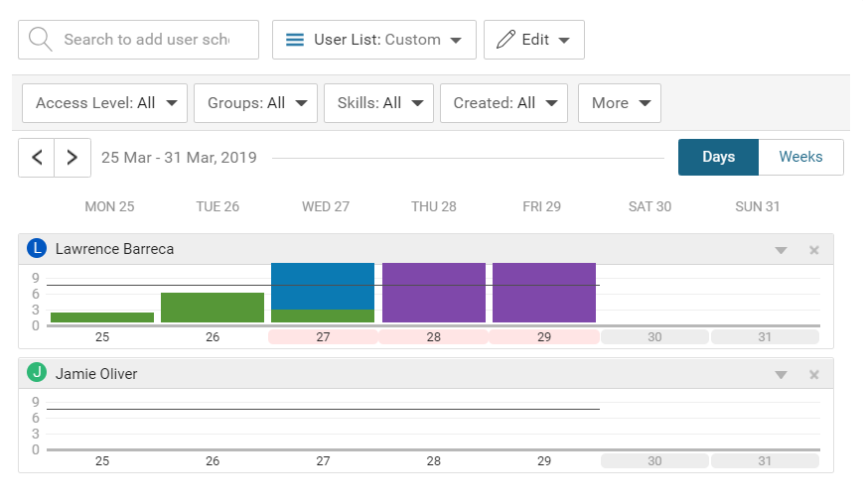Click the search magnifier icon
The height and width of the screenshot is (504, 863).
pos(41,40)
